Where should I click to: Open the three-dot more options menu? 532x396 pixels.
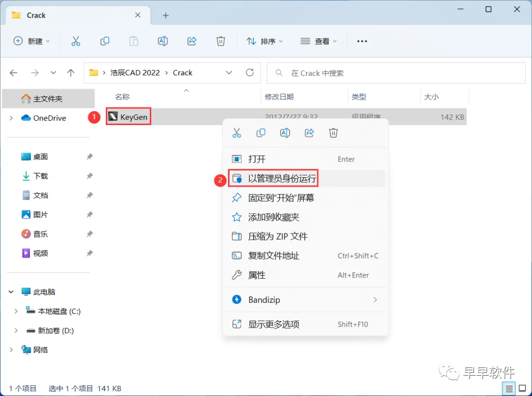click(362, 41)
